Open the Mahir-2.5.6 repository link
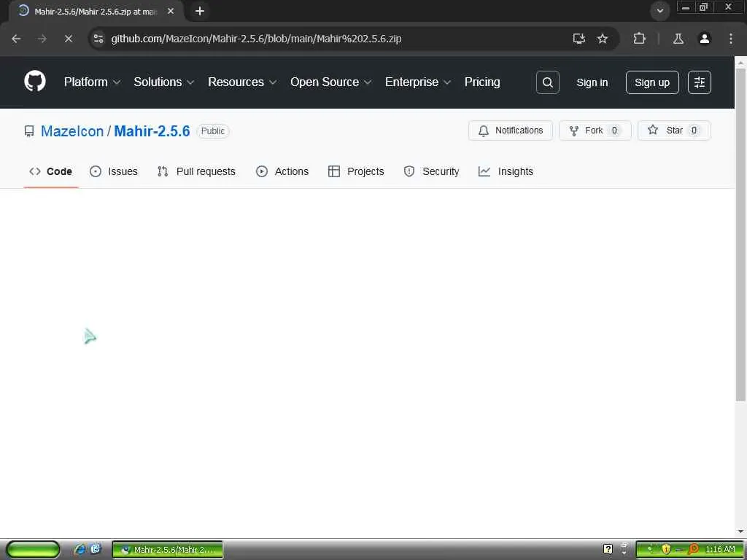Image resolution: width=747 pixels, height=560 pixels. point(152,131)
